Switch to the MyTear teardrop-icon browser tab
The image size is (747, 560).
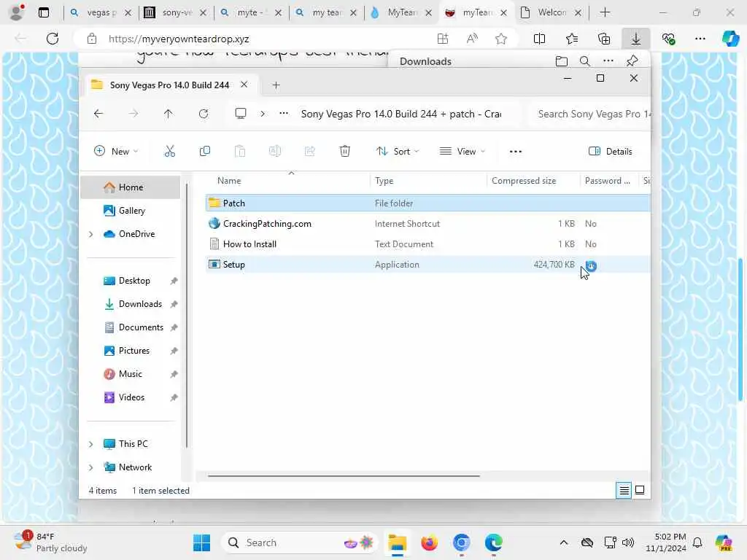click(401, 13)
